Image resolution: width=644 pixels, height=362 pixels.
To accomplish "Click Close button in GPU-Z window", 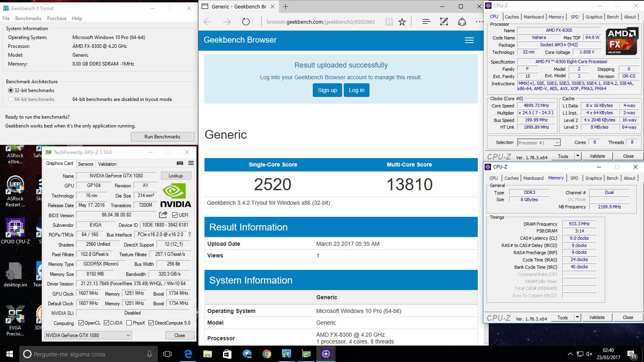I will pos(180,335).
